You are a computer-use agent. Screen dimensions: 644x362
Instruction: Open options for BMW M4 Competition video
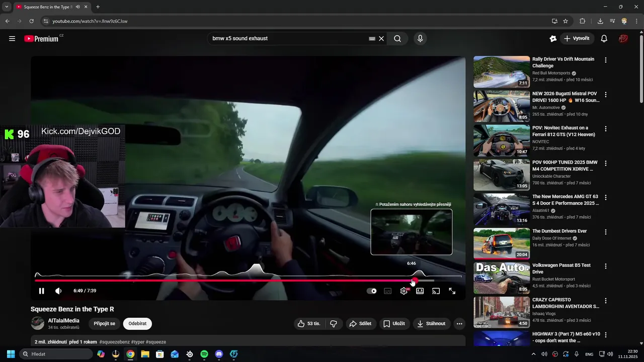pos(606,163)
